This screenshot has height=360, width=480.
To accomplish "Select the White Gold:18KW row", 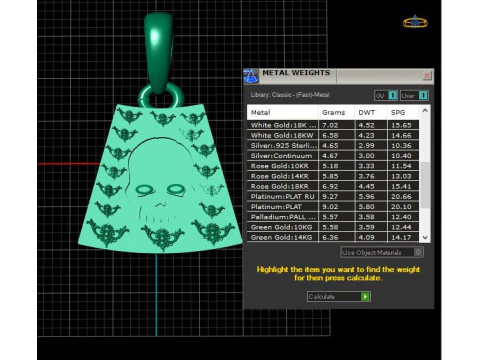I will (333, 135).
